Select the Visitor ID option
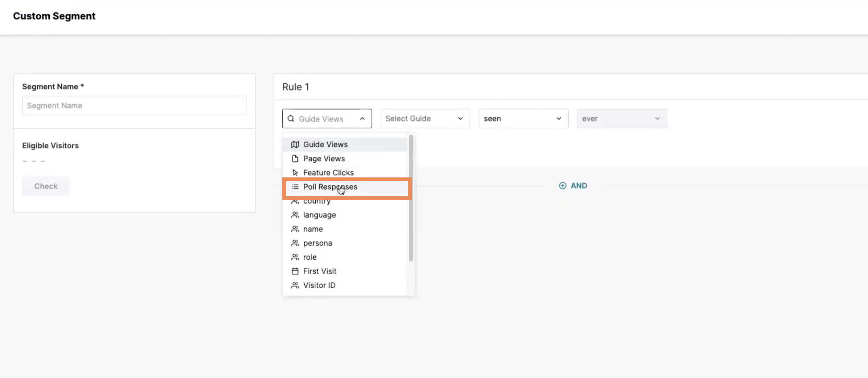868x378 pixels. click(x=345, y=285)
